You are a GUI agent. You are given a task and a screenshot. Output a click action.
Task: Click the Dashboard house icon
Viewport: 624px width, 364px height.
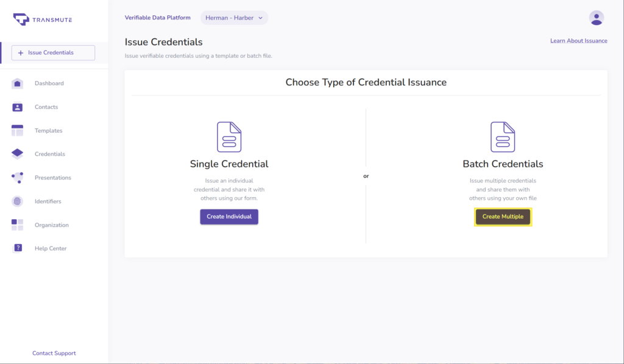(17, 83)
